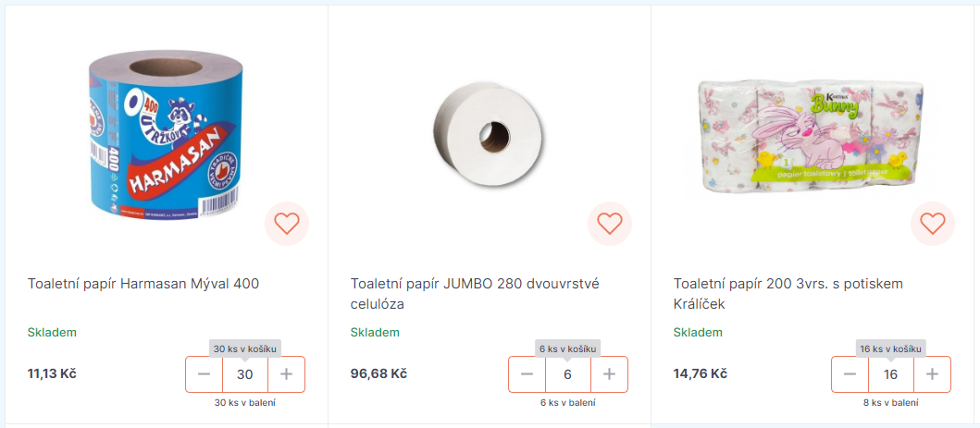The height and width of the screenshot is (428, 980).
Task: Click heart icon on Králíček product
Action: (x=933, y=224)
